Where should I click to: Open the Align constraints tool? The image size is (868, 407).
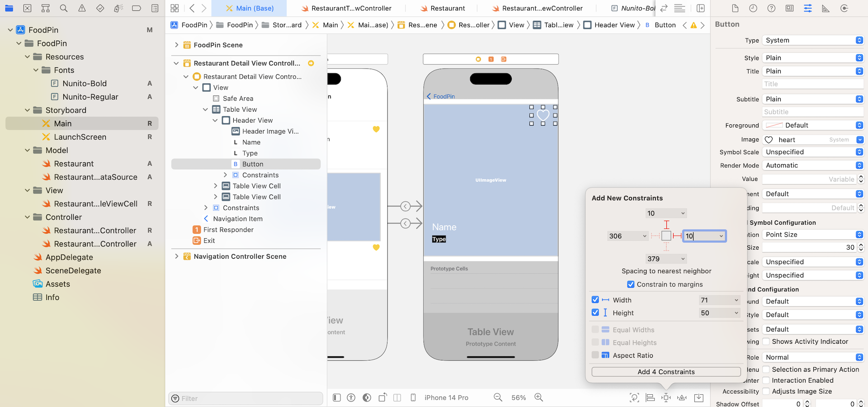(650, 398)
